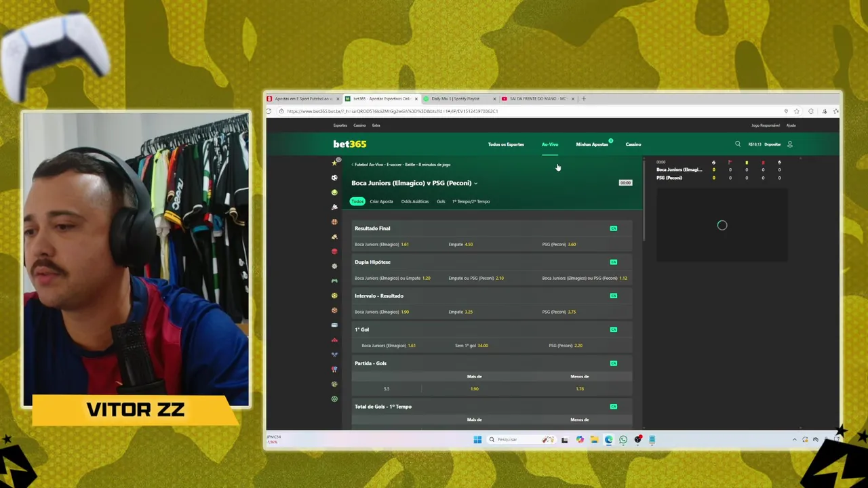
Task: Collapse the Resultado Final market
Action: coord(492,228)
